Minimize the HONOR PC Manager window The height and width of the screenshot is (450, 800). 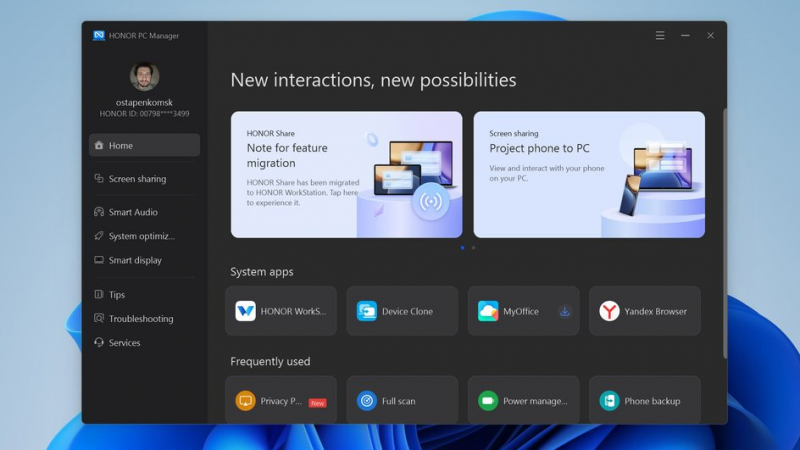coord(685,35)
